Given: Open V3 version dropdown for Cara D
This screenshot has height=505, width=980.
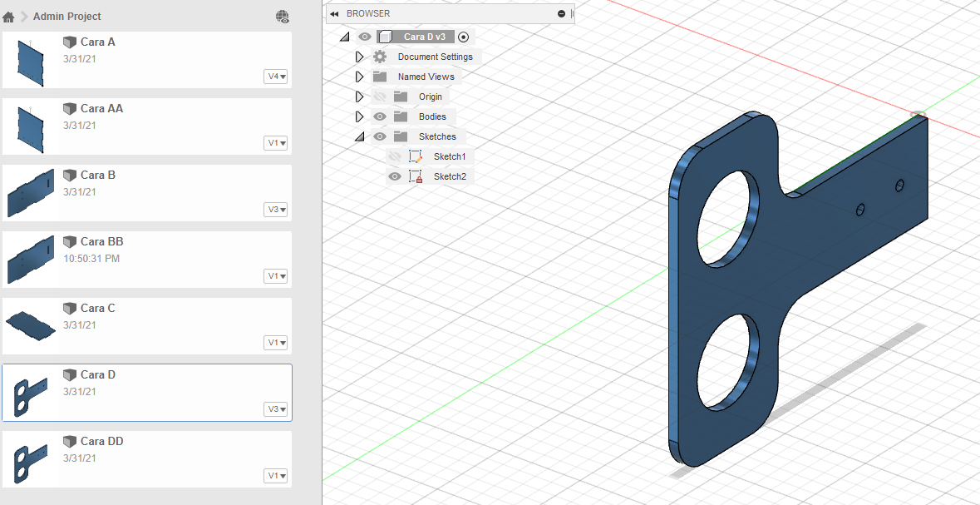Looking at the screenshot, I should pyautogui.click(x=276, y=409).
